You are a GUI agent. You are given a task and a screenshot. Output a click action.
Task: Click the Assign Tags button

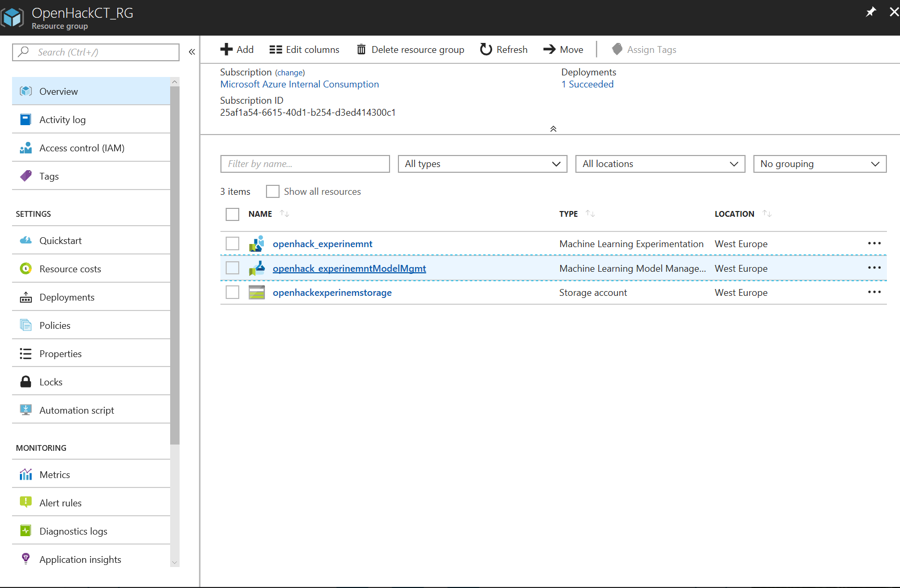click(644, 49)
